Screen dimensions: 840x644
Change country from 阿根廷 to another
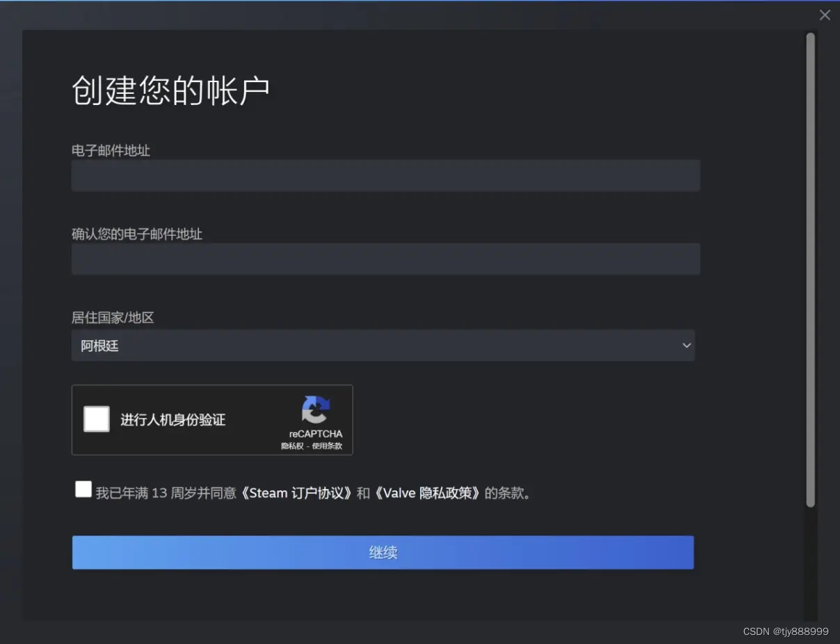click(x=383, y=345)
